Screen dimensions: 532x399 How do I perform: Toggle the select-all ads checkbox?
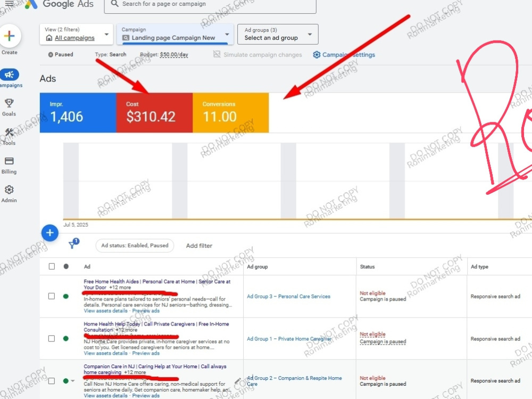click(x=52, y=267)
